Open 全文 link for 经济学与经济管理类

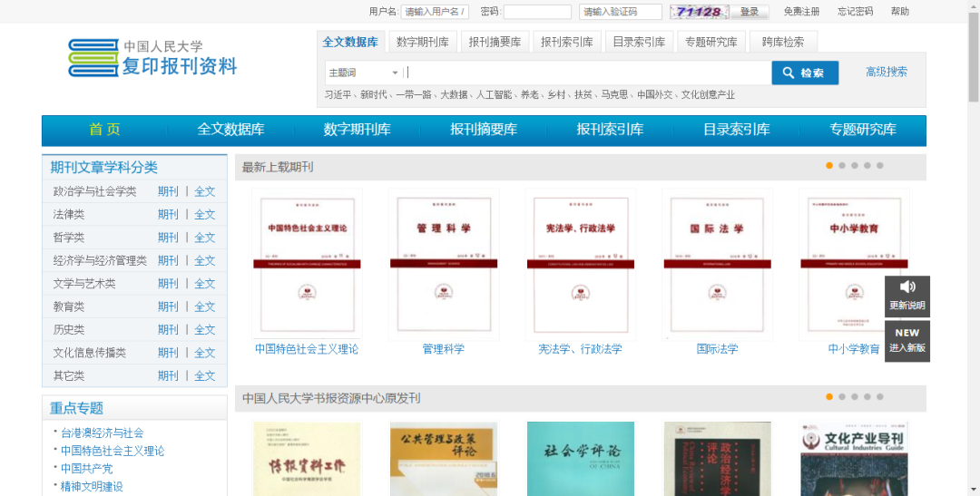(x=204, y=260)
